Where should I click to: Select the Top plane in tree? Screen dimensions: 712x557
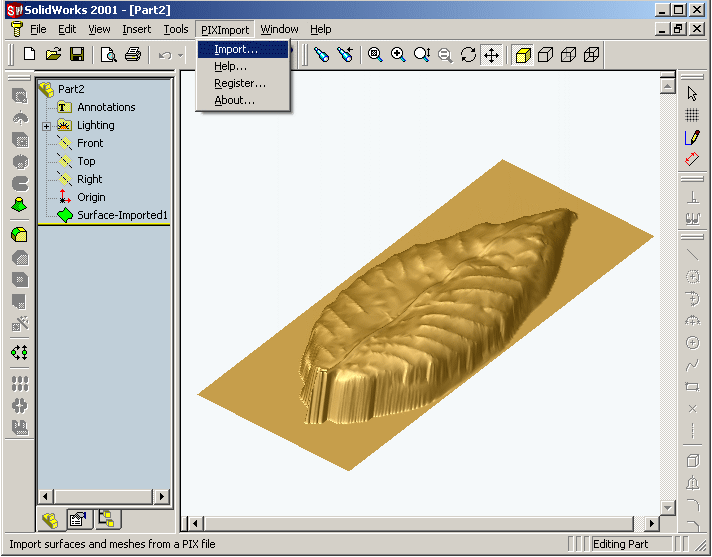86,161
